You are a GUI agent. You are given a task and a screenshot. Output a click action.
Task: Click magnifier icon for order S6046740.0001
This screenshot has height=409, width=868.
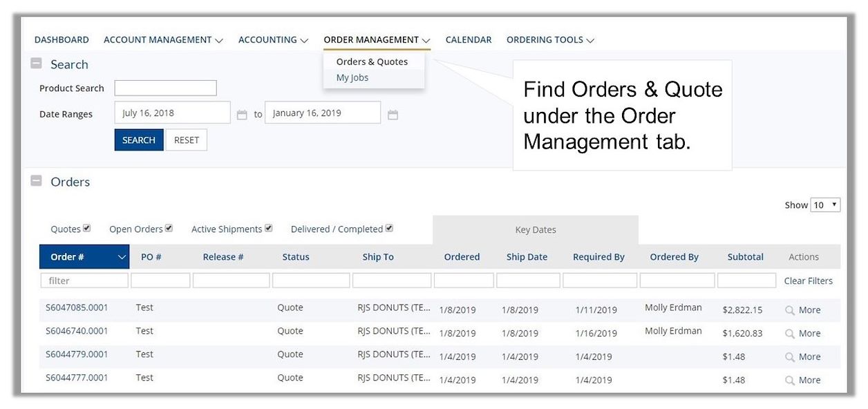tap(790, 334)
